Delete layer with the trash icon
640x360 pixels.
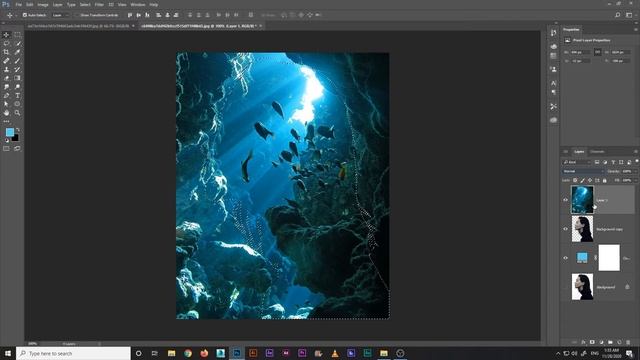(x=628, y=342)
